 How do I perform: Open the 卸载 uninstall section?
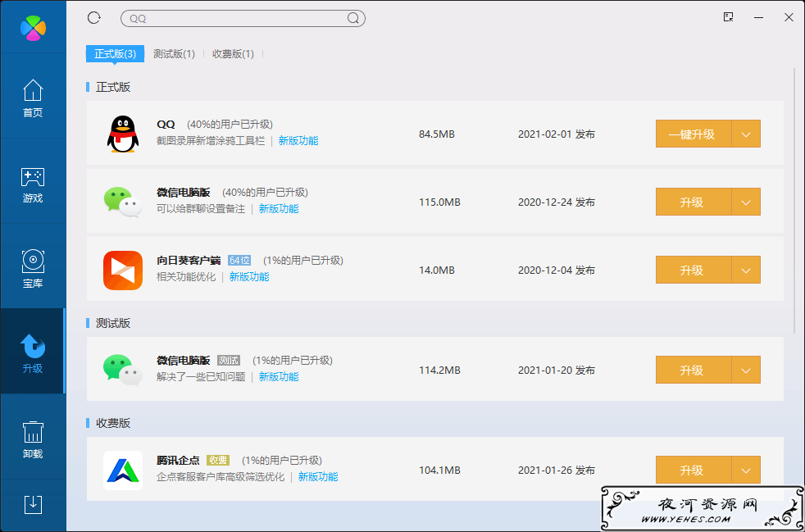[33, 439]
